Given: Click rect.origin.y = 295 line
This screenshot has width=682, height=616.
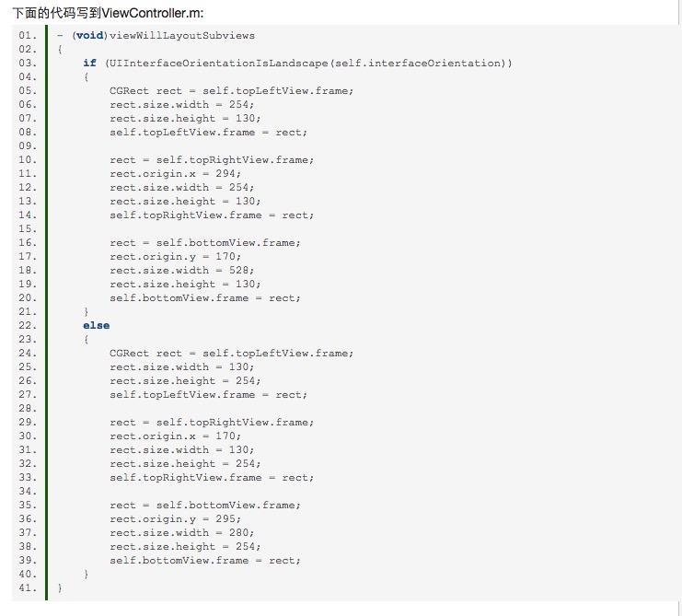Looking at the screenshot, I should (175, 519).
